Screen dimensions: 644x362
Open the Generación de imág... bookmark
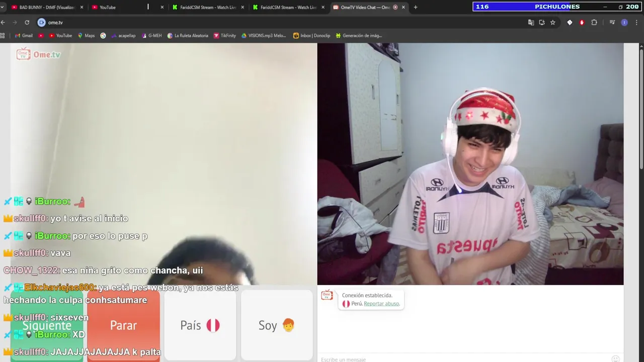(359, 36)
